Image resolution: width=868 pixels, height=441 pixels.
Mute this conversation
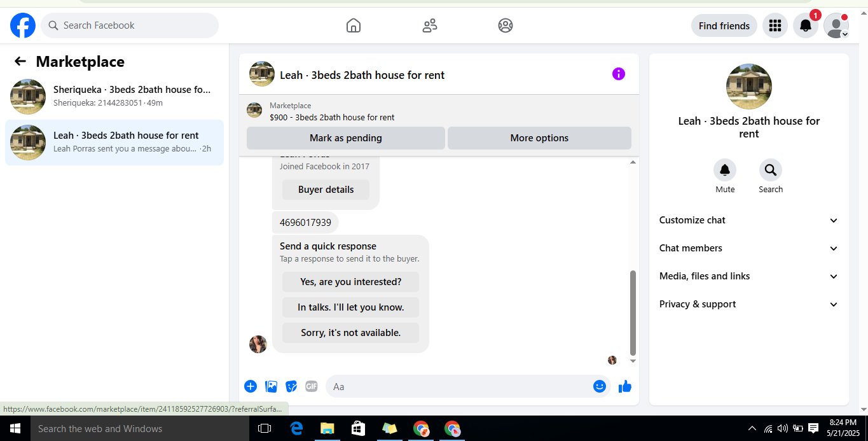click(x=725, y=170)
